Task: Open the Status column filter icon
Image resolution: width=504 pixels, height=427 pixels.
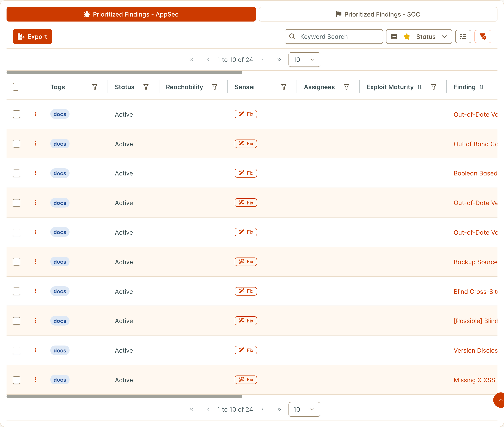Action: (x=146, y=87)
